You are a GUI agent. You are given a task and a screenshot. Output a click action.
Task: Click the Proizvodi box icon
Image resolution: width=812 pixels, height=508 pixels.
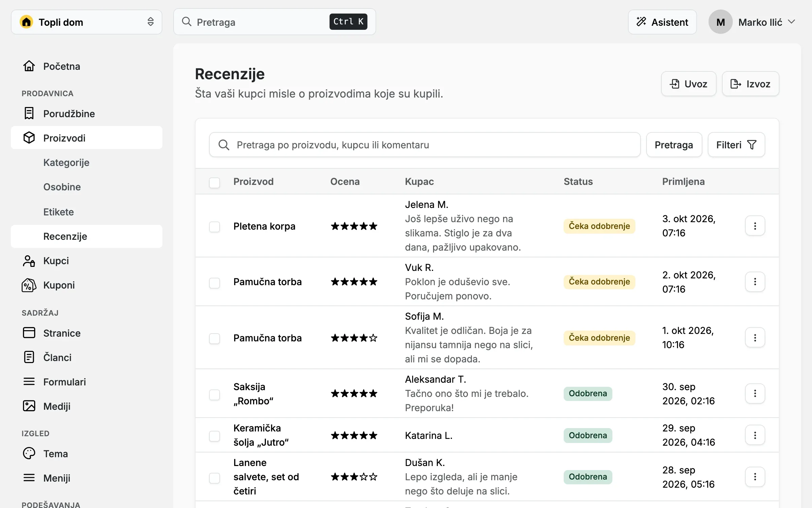pos(29,138)
